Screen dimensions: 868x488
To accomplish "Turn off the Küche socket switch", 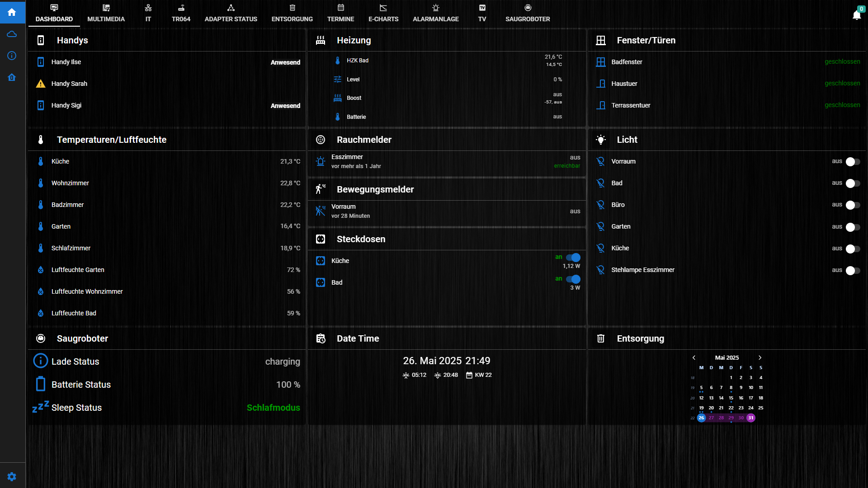I will (573, 258).
